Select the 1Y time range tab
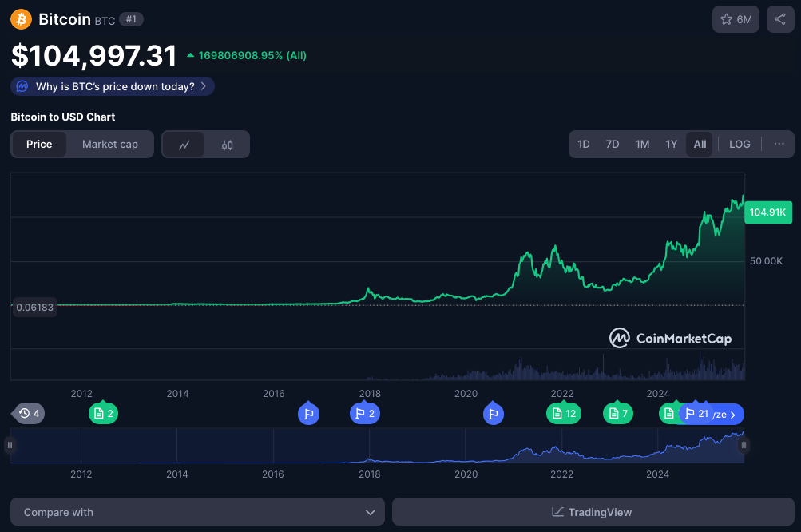The image size is (801, 532). coord(671,144)
